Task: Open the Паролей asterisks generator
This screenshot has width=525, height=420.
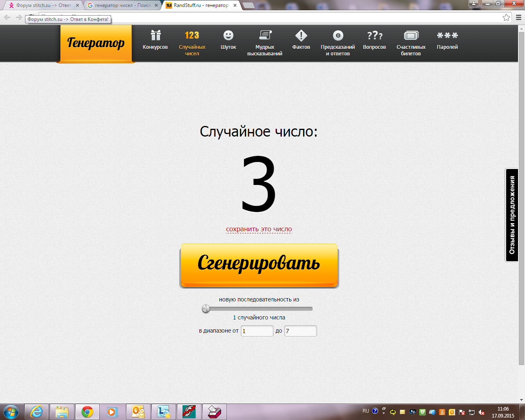Action: click(x=447, y=36)
